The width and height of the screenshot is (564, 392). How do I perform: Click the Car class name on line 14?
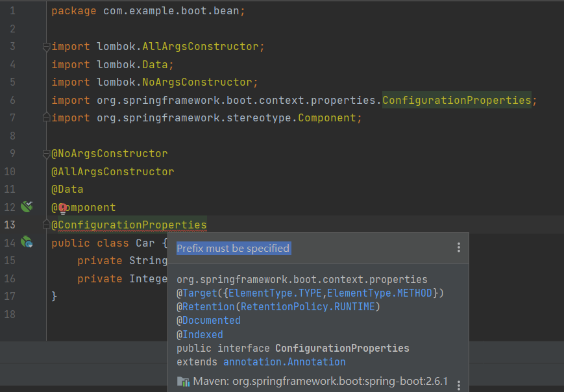145,243
